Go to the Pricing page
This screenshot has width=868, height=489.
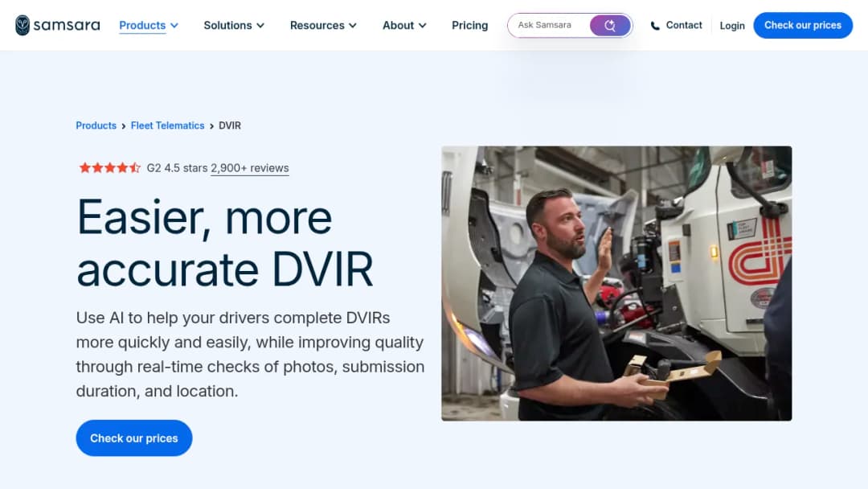click(470, 26)
